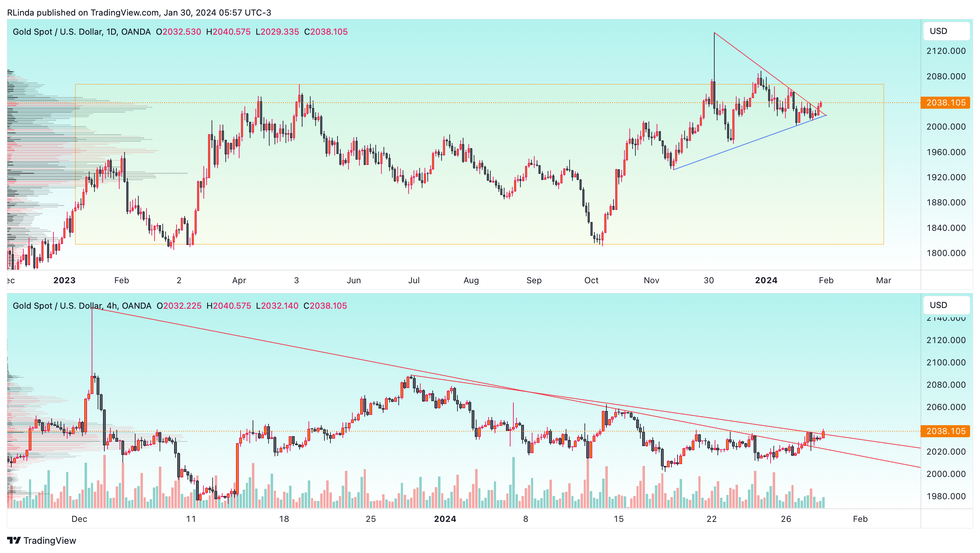The image size is (980, 553).
Task: Click the 22 date label on 4h time axis
Action: [x=711, y=519]
